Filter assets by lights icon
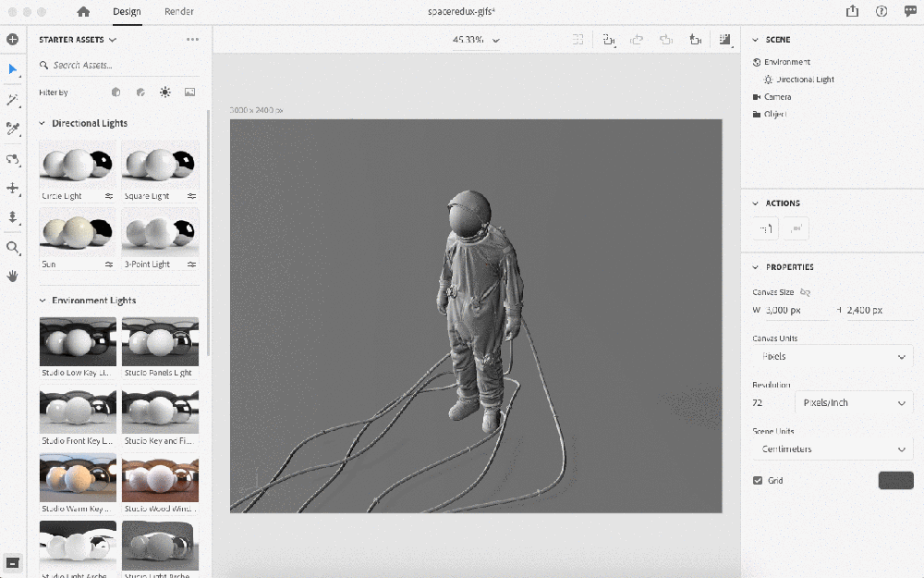Image resolution: width=924 pixels, height=578 pixels. click(x=165, y=92)
